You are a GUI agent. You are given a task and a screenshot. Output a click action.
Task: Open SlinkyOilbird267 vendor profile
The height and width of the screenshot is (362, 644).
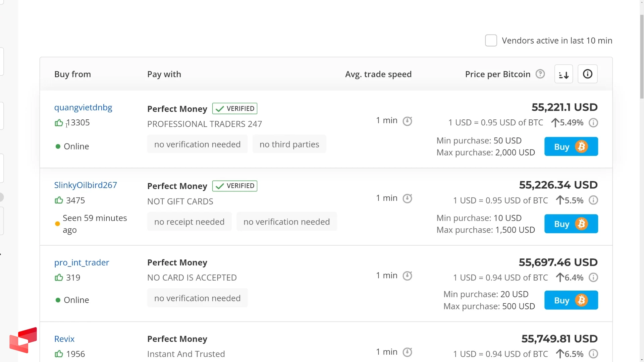pos(86,185)
